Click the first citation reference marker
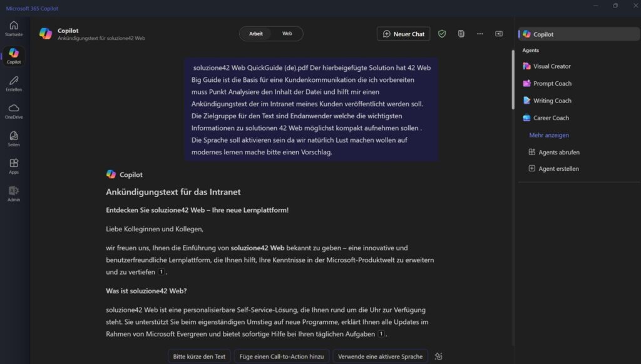Viewport: 641px width, 364px height. tap(162, 272)
